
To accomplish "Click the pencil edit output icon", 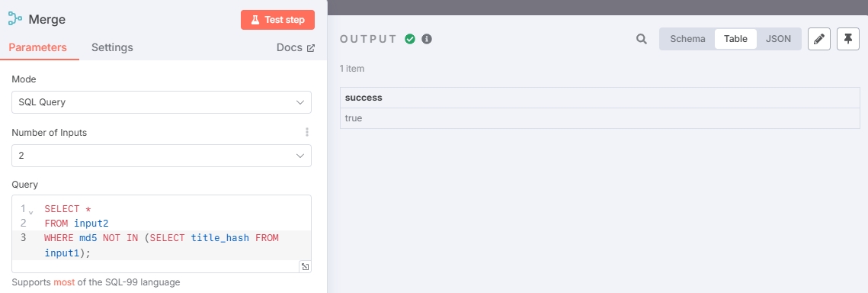I will click(x=819, y=39).
